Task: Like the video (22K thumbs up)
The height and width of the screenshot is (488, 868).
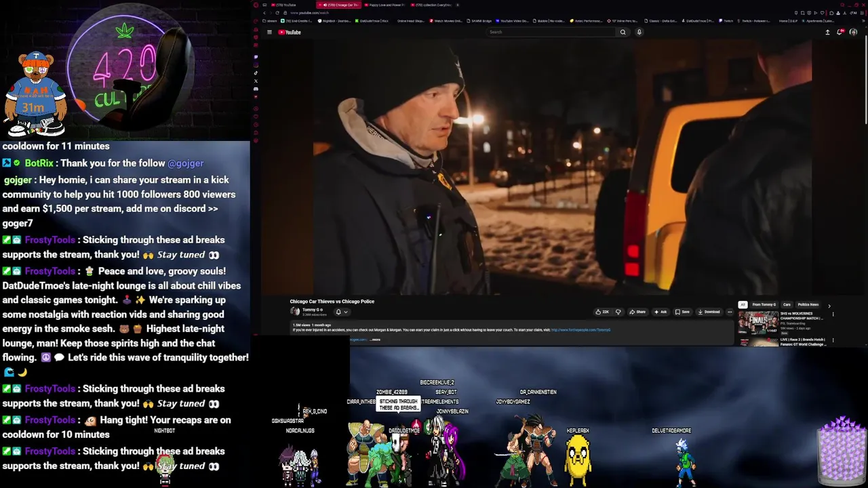Action: [x=602, y=312]
